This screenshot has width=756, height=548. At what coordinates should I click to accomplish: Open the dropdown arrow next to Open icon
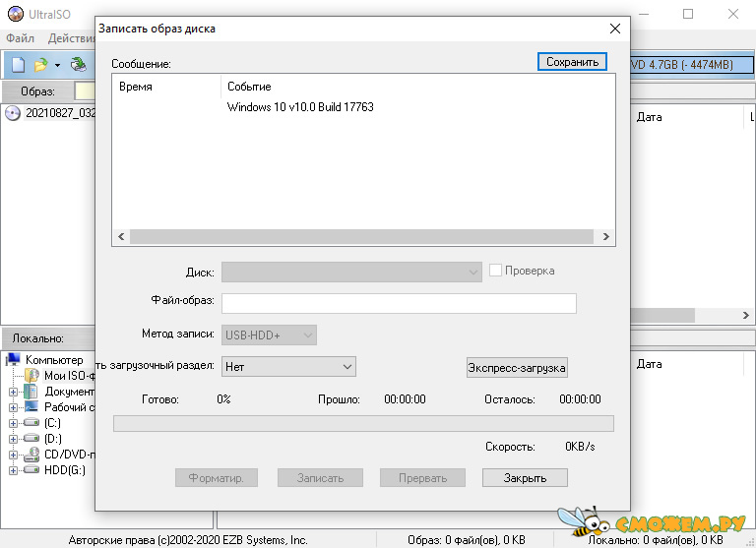pos(57,65)
